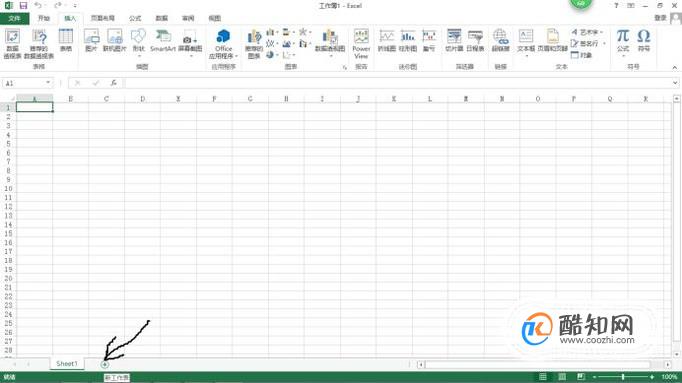This screenshot has height=383, width=682.
Task: Click the insert function fx button
Action: (x=113, y=83)
